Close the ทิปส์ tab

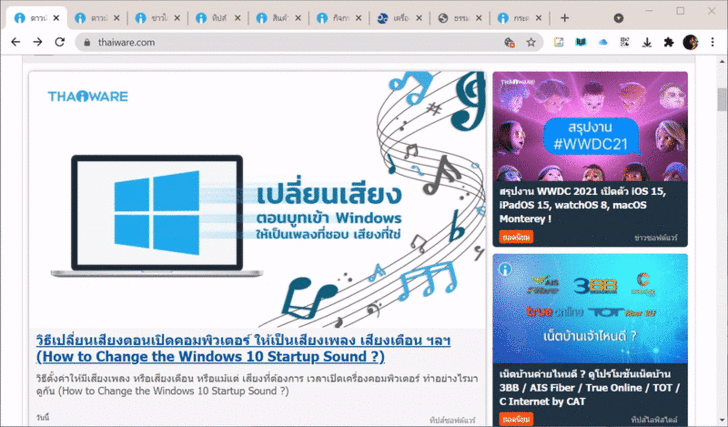(237, 18)
